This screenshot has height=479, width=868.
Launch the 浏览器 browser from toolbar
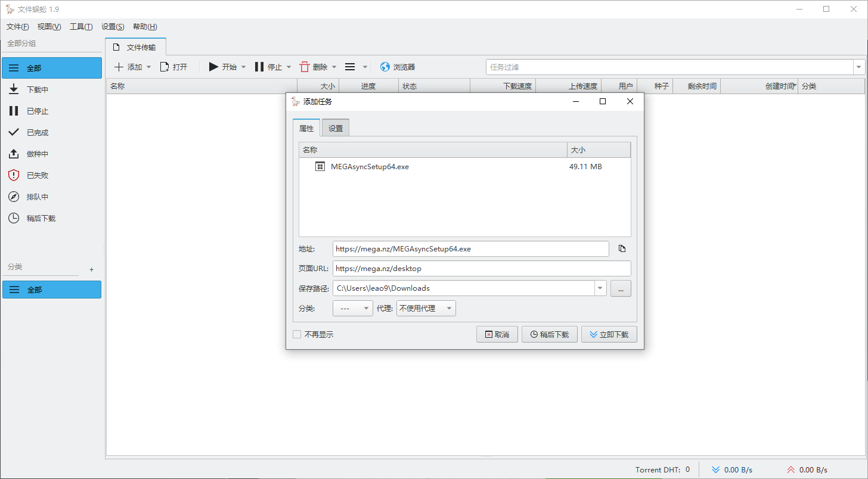pyautogui.click(x=398, y=66)
